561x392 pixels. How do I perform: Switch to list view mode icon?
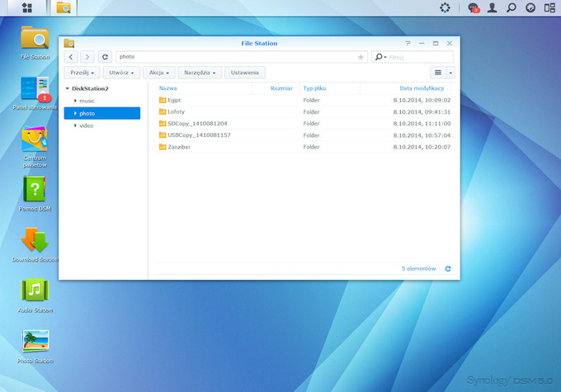pos(438,73)
